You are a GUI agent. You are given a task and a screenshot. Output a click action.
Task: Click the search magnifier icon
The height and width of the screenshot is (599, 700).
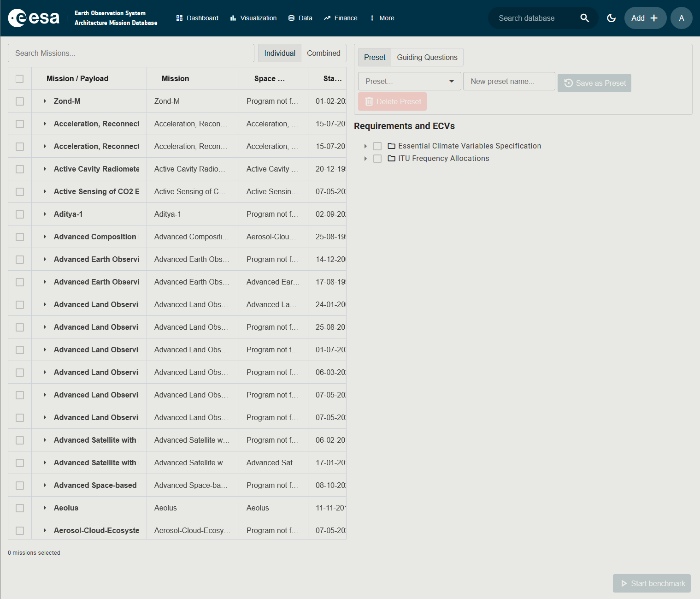point(584,18)
